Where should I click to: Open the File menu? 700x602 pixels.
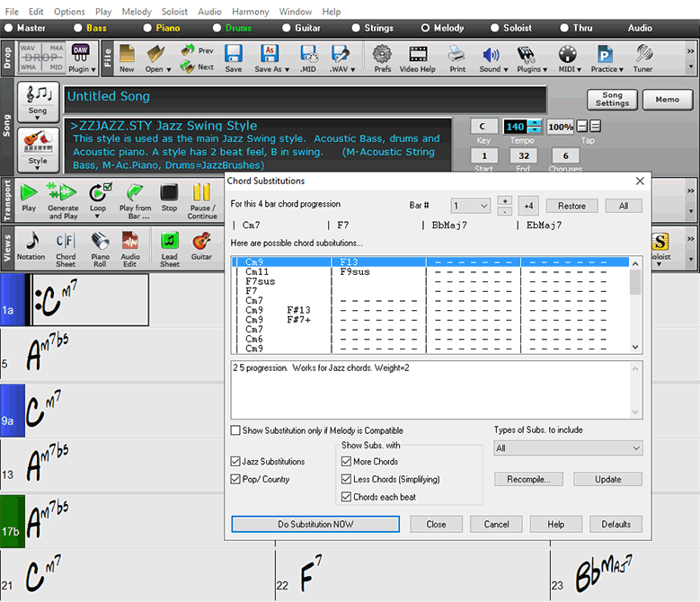12,12
